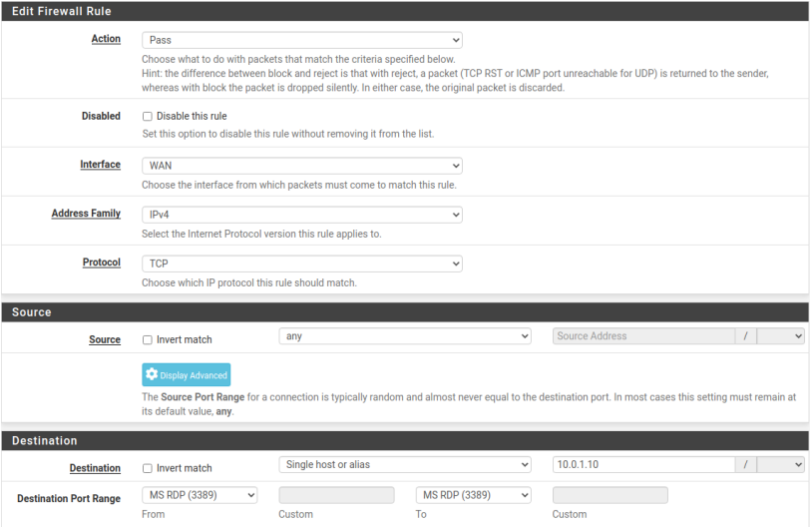Open the From port dropdown MS RDP (3389)
The image size is (812, 529).
[200, 495]
